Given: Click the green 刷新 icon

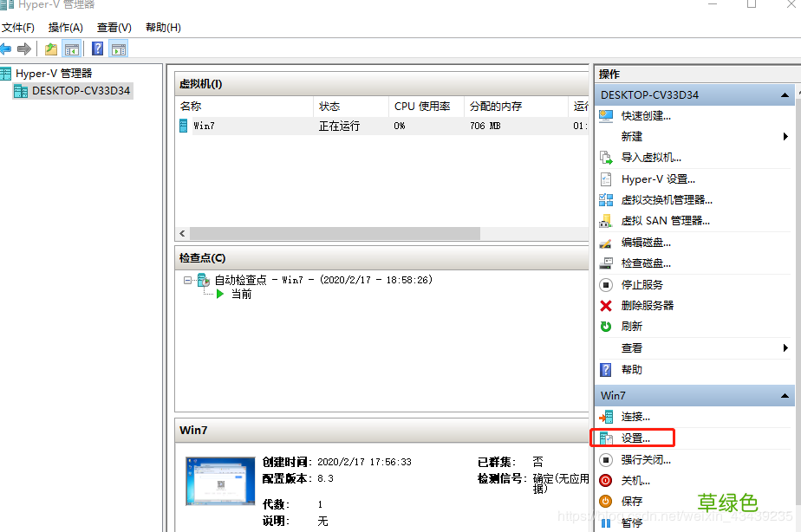Looking at the screenshot, I should pyautogui.click(x=604, y=326).
